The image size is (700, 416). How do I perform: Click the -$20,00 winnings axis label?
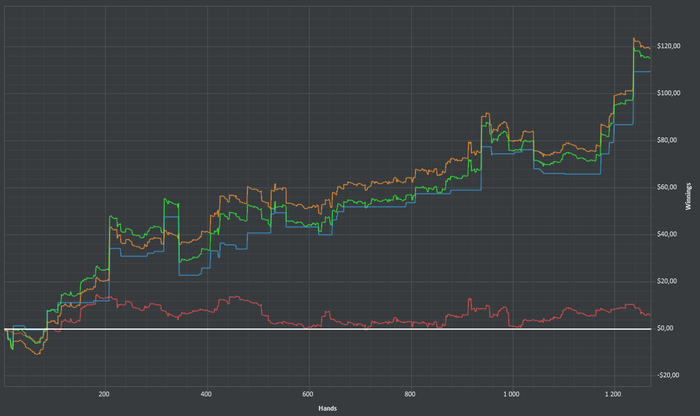tap(668, 375)
